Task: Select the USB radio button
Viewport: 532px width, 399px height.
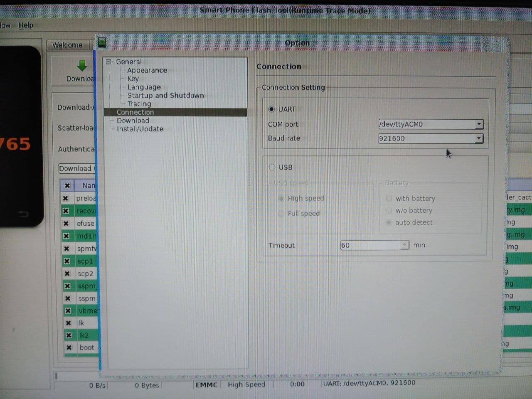Action: click(272, 167)
